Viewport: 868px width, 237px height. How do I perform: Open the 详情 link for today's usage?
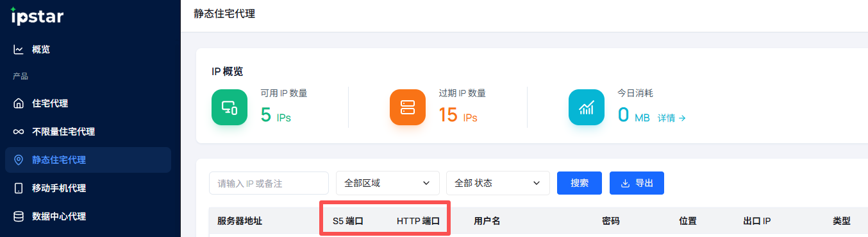[x=672, y=118]
